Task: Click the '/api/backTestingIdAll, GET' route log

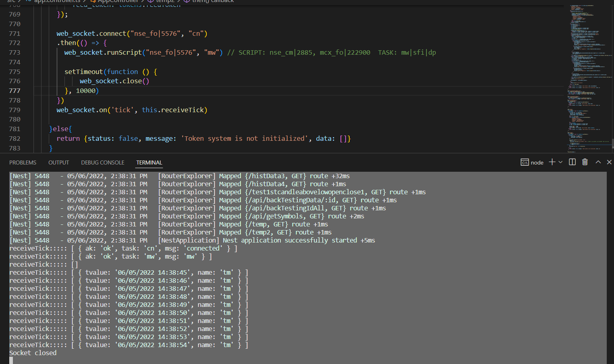Action: 198,208
